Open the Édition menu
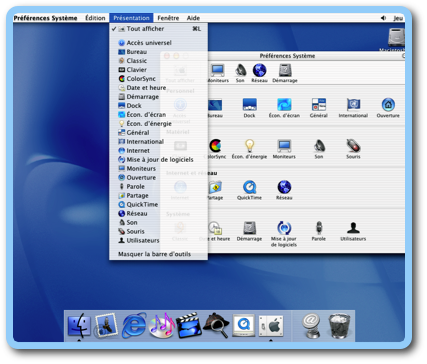The image size is (427, 364). coord(95,18)
